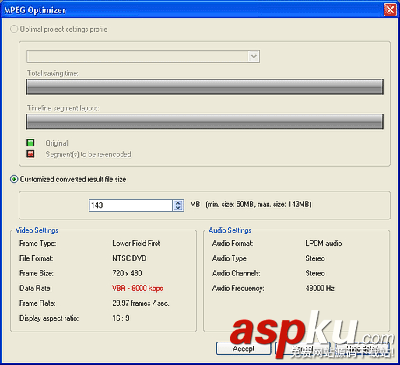This screenshot has width=400, height=365.
Task: Click the file size field showing 140
Action: [131, 205]
